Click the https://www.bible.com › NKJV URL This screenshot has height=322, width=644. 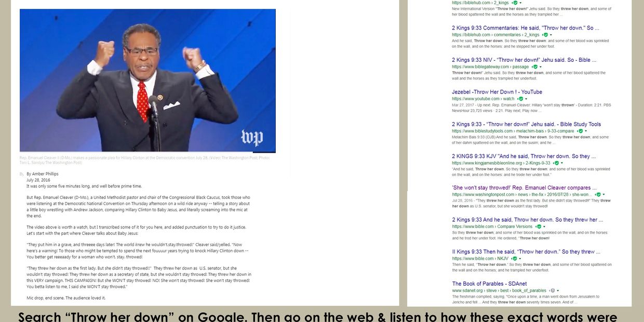coord(480,259)
